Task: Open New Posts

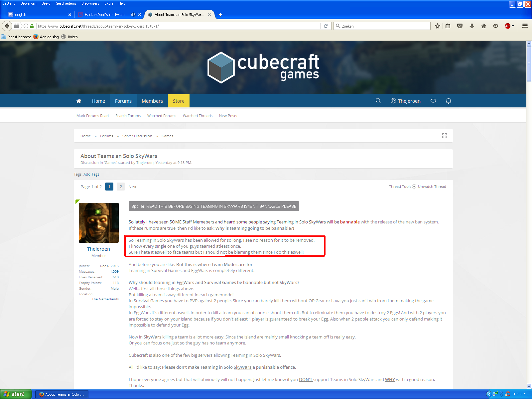Action: [228, 116]
